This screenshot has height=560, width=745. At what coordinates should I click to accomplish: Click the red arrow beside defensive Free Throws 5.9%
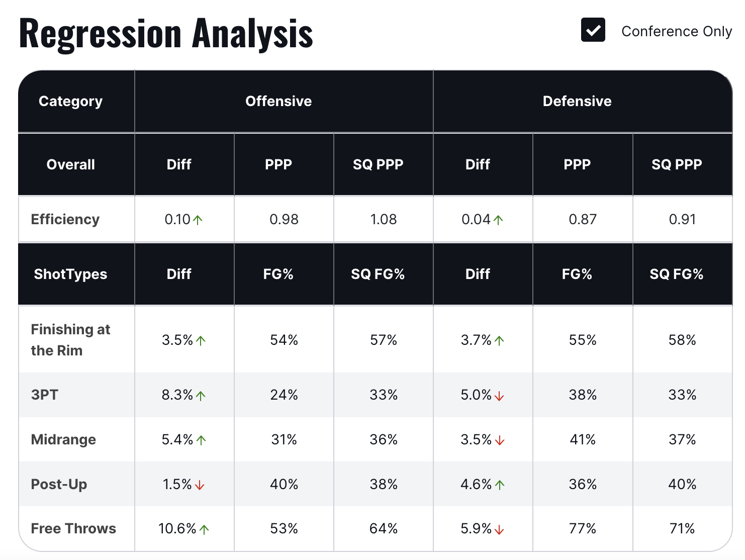[499, 530]
